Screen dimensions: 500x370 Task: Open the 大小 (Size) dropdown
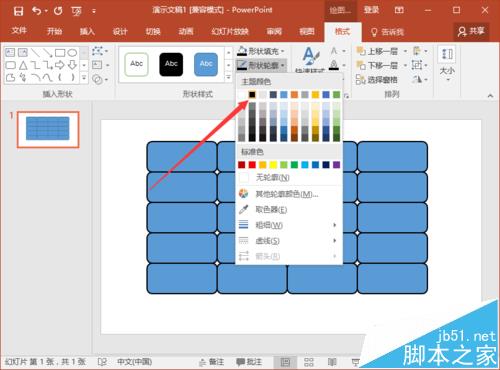[x=447, y=65]
